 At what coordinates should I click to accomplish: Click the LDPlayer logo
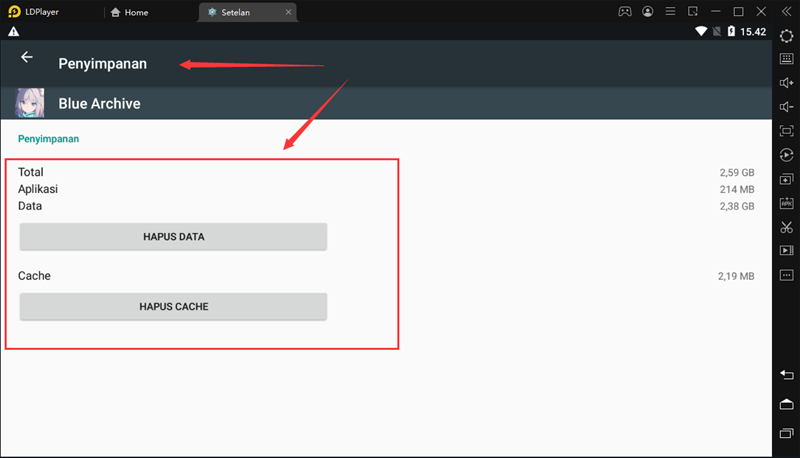[x=14, y=12]
